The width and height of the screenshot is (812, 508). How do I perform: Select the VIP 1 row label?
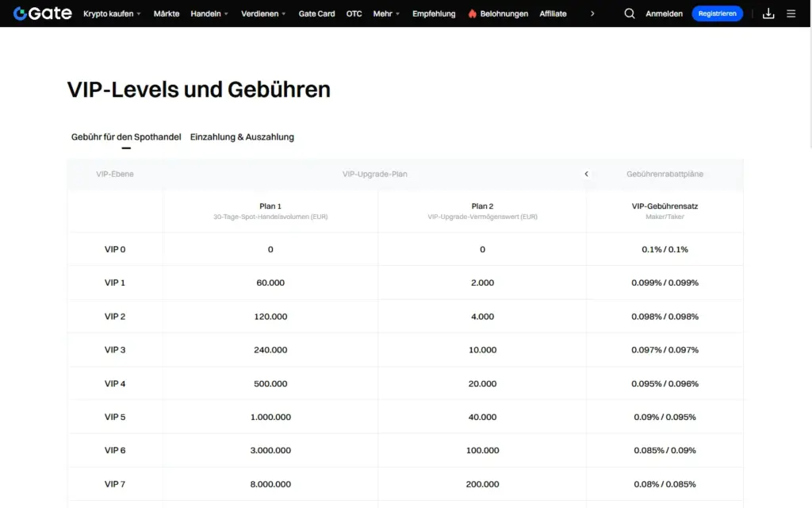[114, 283]
